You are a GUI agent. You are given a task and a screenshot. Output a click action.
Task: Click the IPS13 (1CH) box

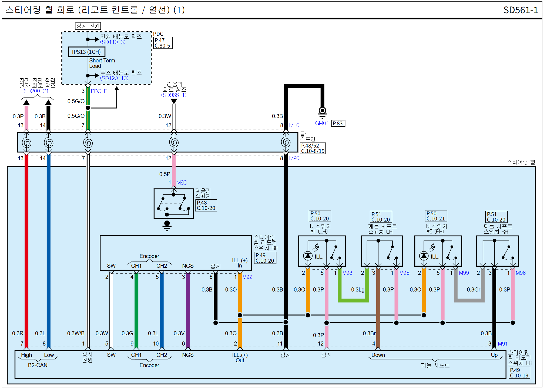[x=86, y=52]
